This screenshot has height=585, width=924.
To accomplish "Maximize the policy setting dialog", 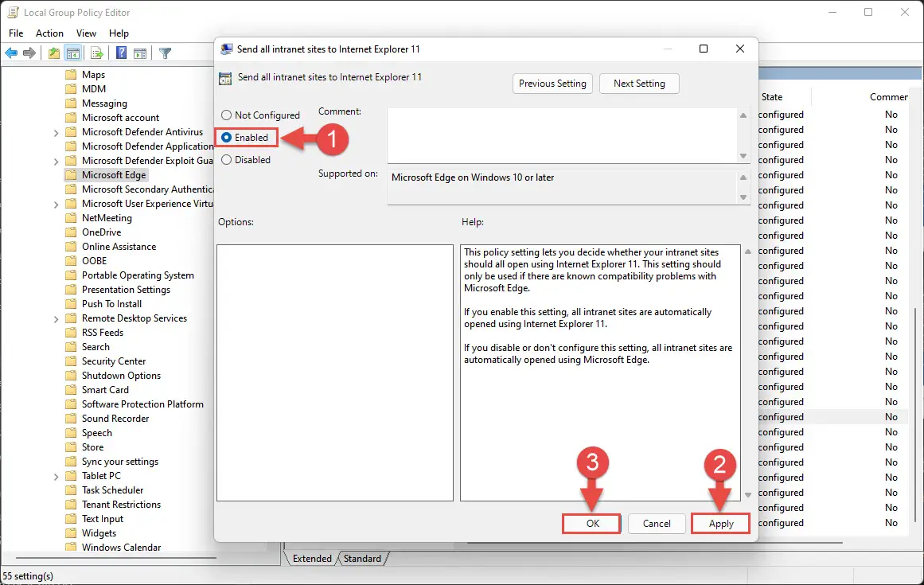I will [703, 49].
